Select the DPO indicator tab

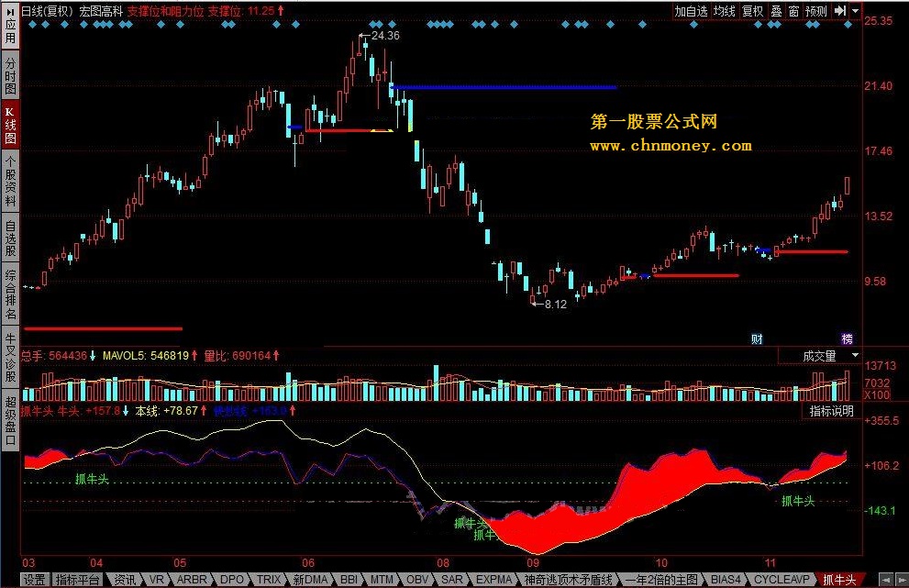tap(232, 580)
